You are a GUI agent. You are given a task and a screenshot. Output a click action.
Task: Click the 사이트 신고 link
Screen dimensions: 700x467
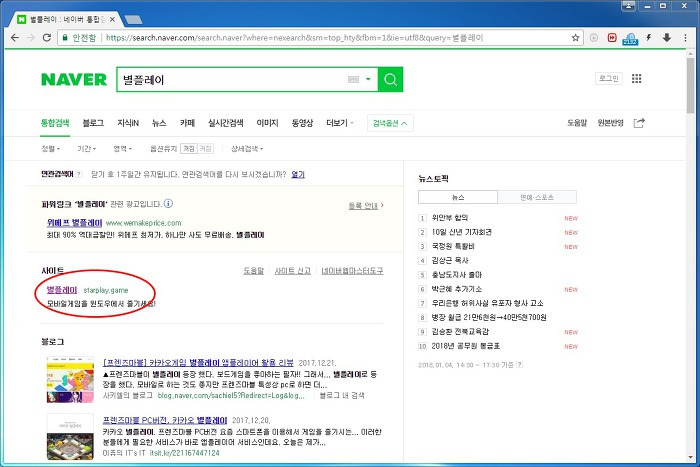tap(292, 271)
